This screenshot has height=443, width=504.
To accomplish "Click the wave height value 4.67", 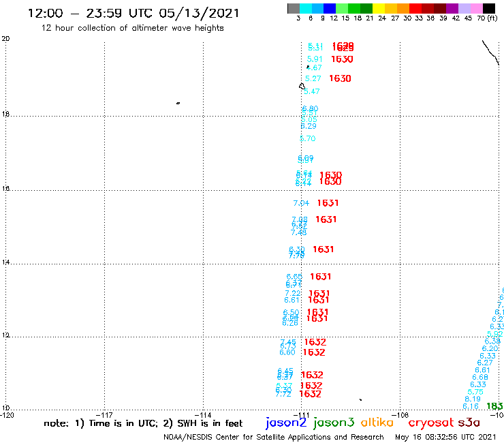I will [314, 67].
